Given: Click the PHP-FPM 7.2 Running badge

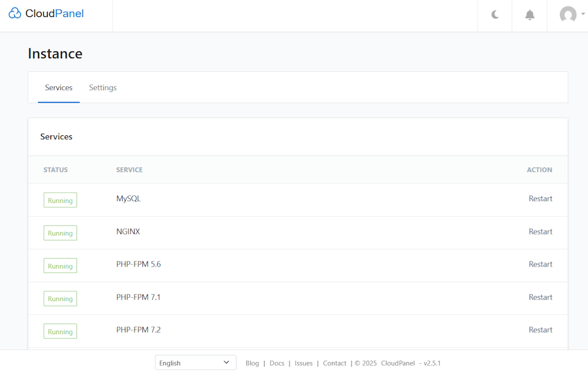Looking at the screenshot, I should [x=60, y=331].
